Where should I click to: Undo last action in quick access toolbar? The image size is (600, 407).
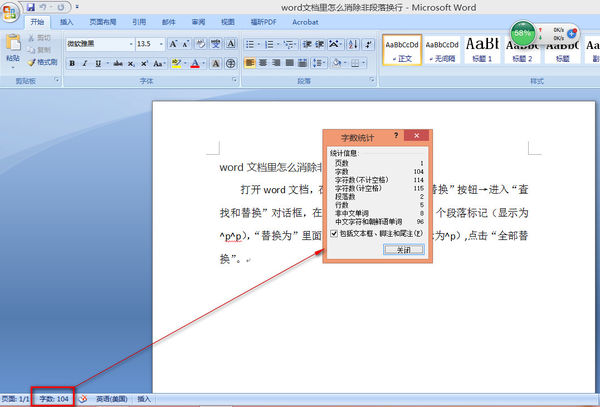coord(43,7)
